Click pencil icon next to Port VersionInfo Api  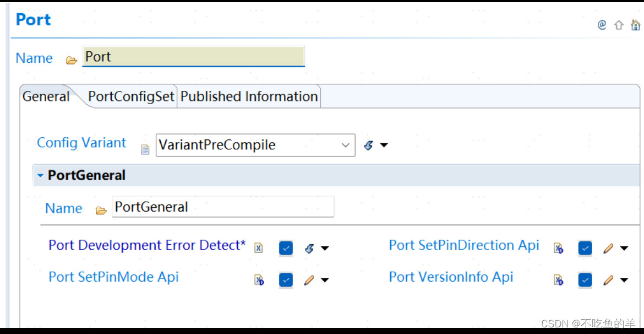pyautogui.click(x=608, y=280)
